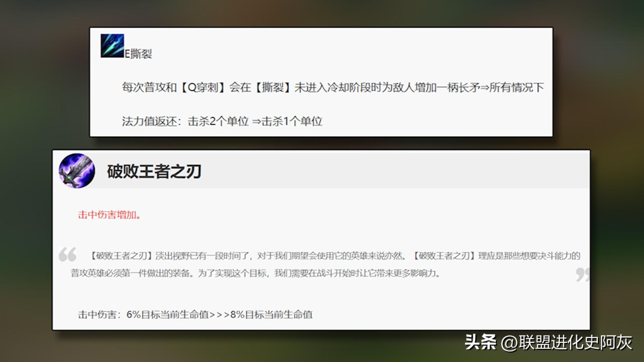Click the 破败王者之刃 heading title
This screenshot has height=362, width=644.
(154, 172)
